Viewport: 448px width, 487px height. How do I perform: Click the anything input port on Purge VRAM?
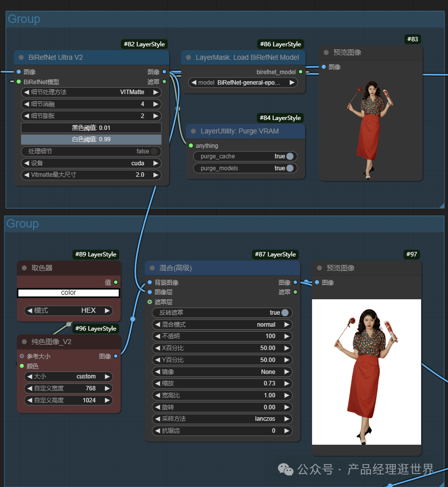tap(191, 146)
